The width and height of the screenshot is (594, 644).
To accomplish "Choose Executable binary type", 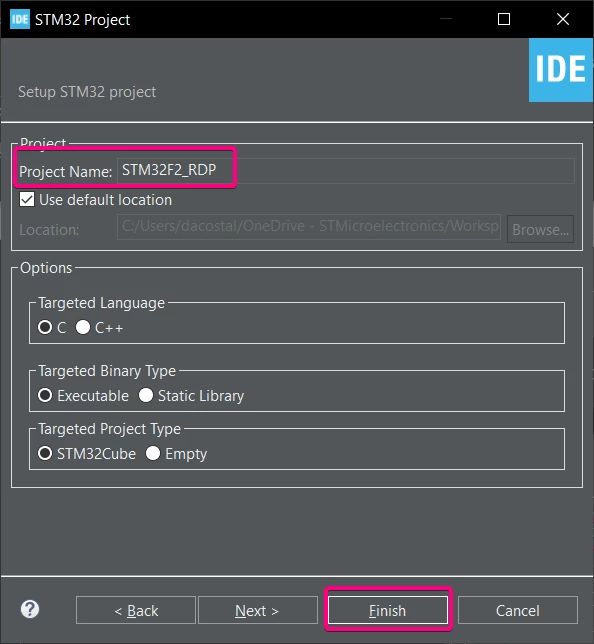I will pos(45,396).
